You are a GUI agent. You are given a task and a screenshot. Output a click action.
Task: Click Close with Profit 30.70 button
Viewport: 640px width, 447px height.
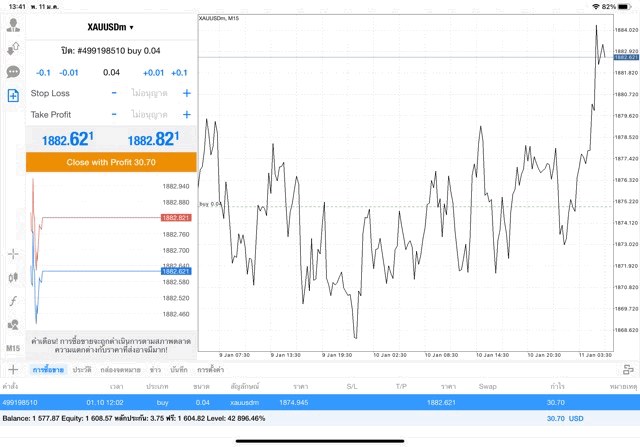tap(111, 162)
